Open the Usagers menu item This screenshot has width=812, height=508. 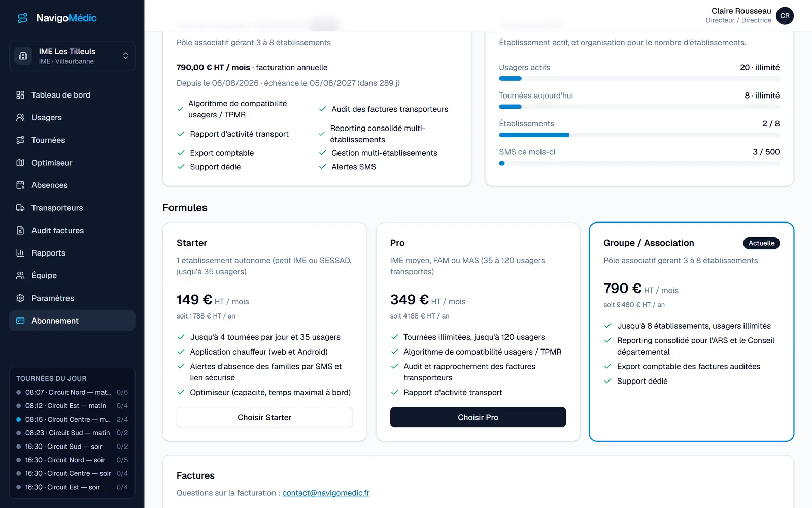coord(72,117)
